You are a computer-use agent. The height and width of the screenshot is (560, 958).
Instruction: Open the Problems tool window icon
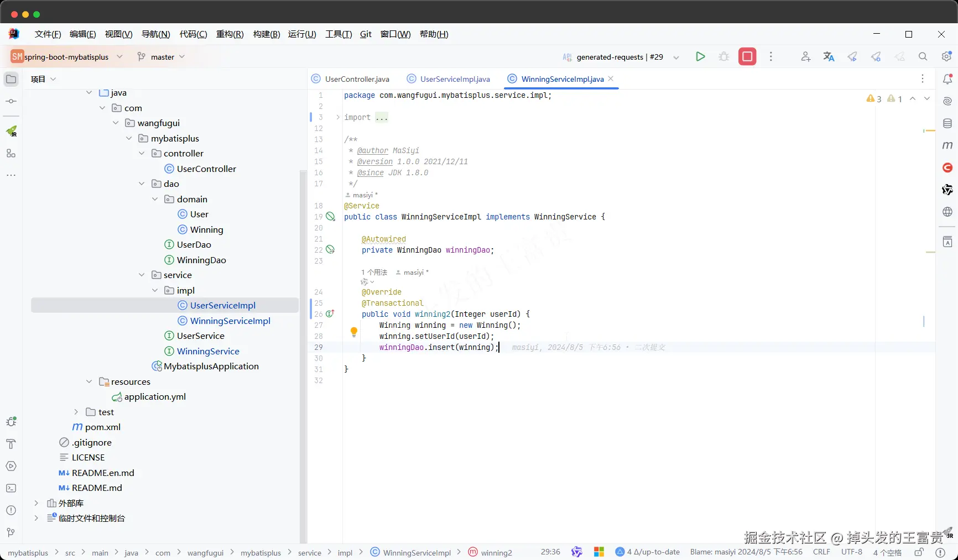click(11, 510)
